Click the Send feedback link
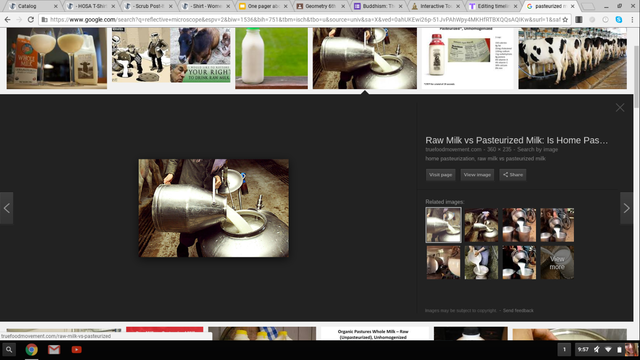 (x=518, y=311)
